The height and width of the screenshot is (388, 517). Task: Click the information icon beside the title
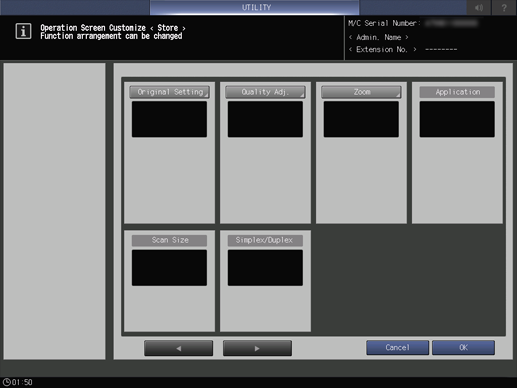[x=23, y=31]
